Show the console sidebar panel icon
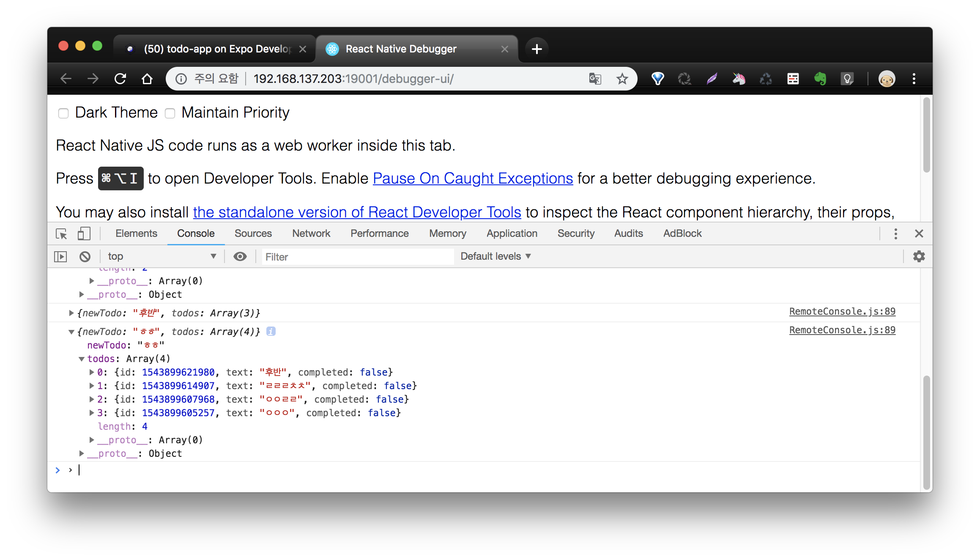 (60, 256)
